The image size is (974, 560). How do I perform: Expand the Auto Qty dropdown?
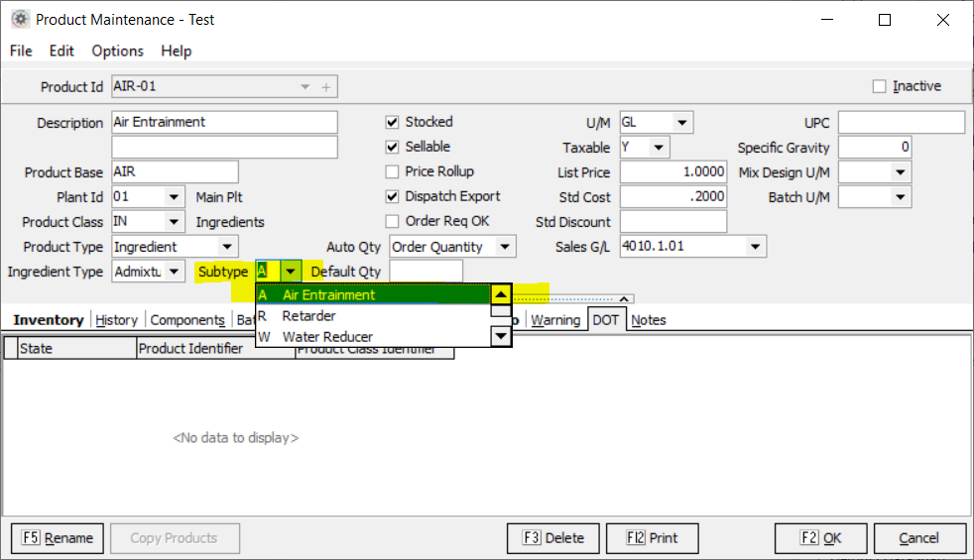click(x=505, y=247)
